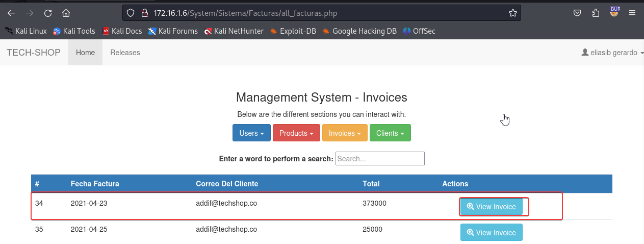View Invoice for invoice number 35
Screen dimensions: 644x244
click(492, 232)
